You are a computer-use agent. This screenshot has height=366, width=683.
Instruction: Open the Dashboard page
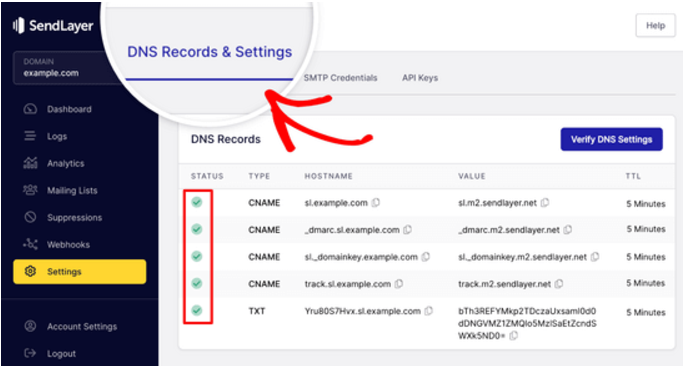point(69,109)
